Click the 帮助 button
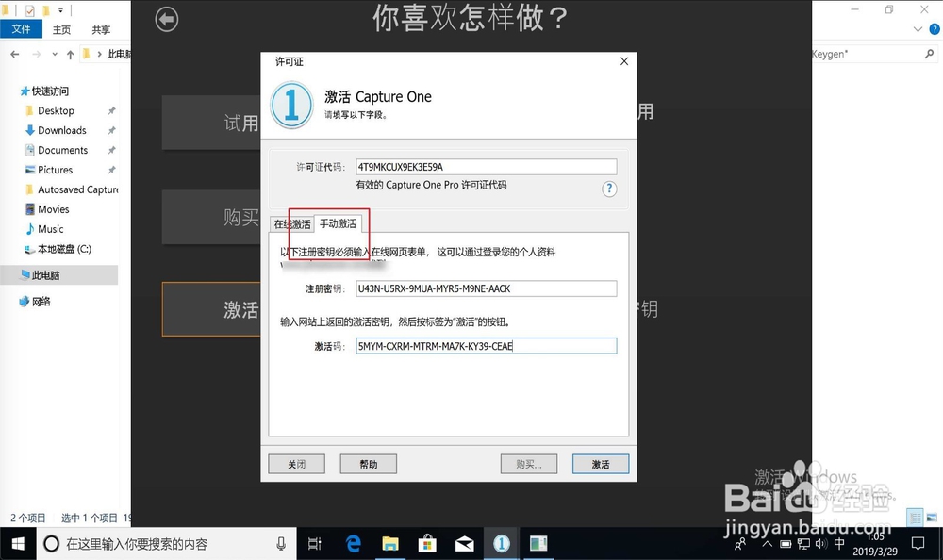Screen dimensions: 943x560 tap(368, 465)
